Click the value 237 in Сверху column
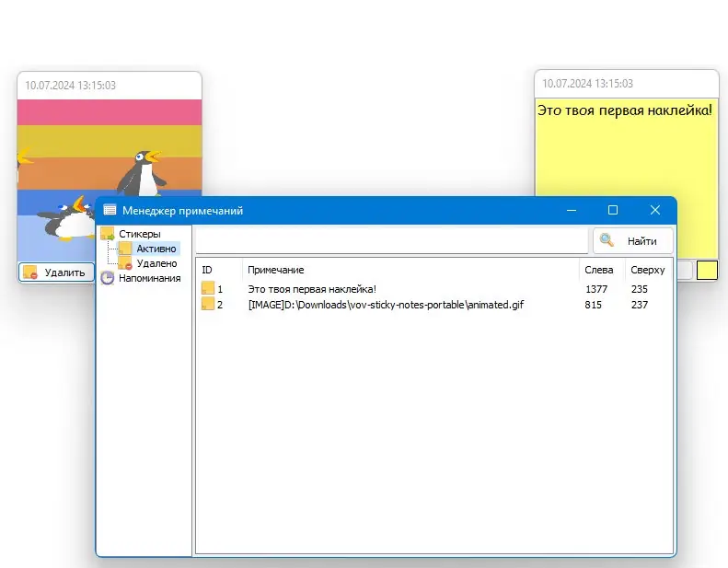 point(640,305)
